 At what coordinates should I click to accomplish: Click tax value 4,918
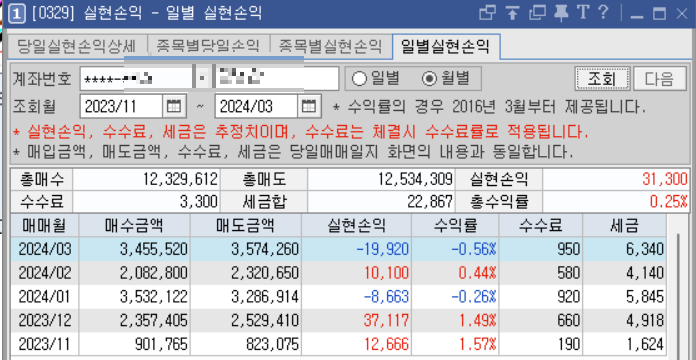(x=645, y=320)
